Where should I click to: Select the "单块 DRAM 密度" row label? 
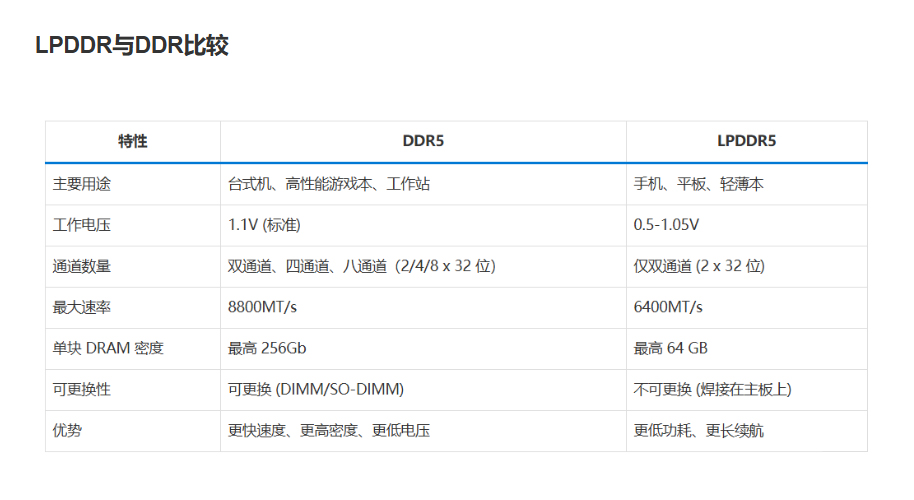(108, 348)
